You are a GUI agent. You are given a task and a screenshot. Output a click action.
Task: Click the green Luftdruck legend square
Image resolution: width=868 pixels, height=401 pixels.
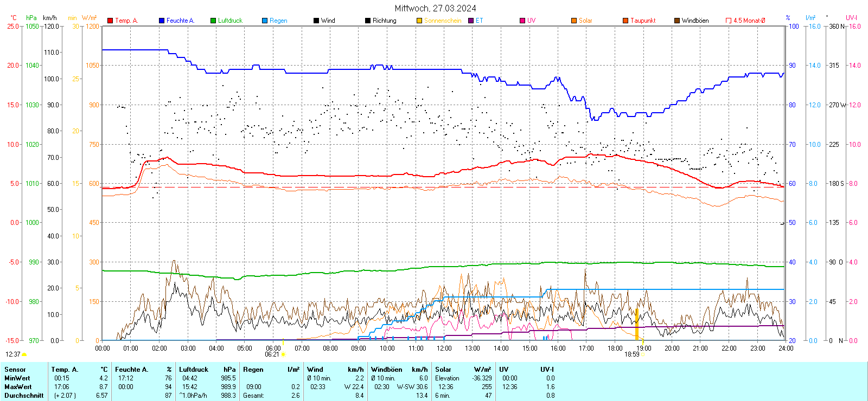click(213, 21)
